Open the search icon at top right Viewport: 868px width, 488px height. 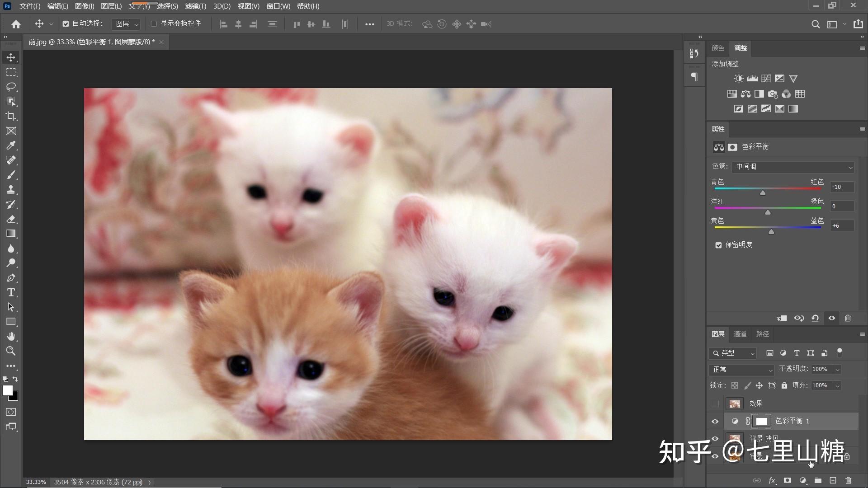click(x=815, y=24)
